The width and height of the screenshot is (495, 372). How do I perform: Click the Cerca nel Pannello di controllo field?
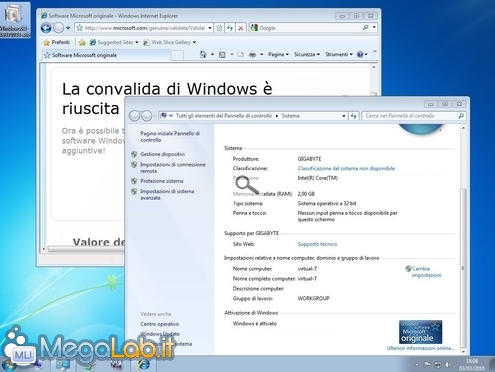(x=414, y=116)
